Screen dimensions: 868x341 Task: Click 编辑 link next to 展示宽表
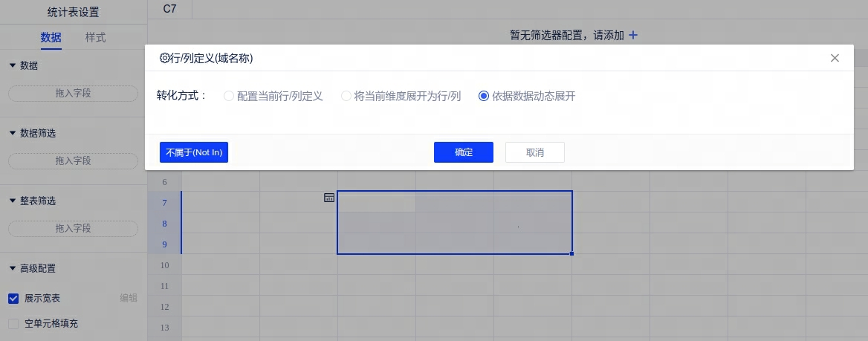pos(129,299)
